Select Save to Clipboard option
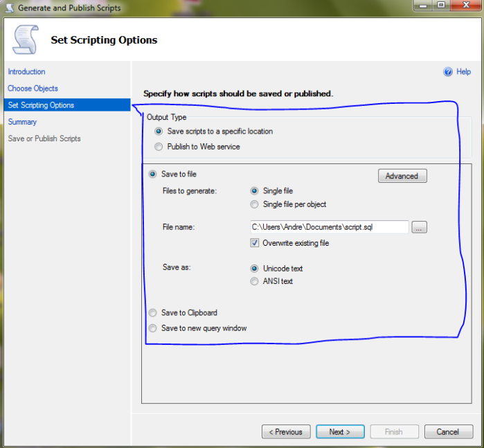 pos(153,313)
